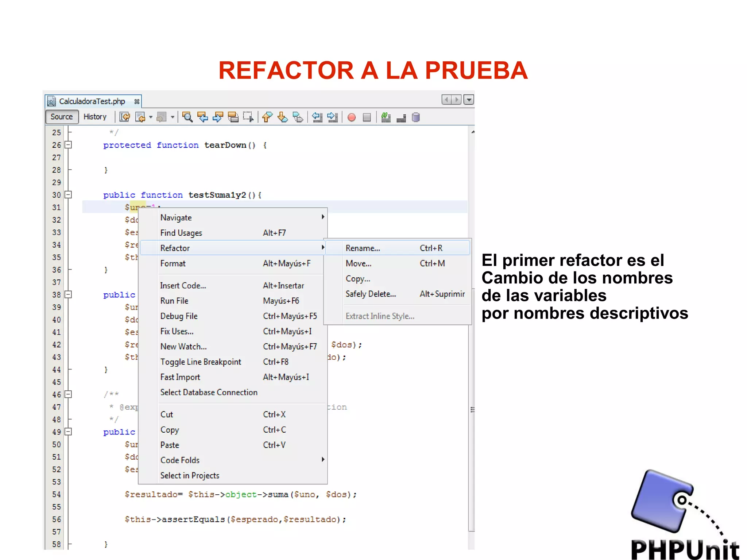The image size is (747, 560).
Task: Open the Forward history dropdown arrow
Action: (x=172, y=117)
